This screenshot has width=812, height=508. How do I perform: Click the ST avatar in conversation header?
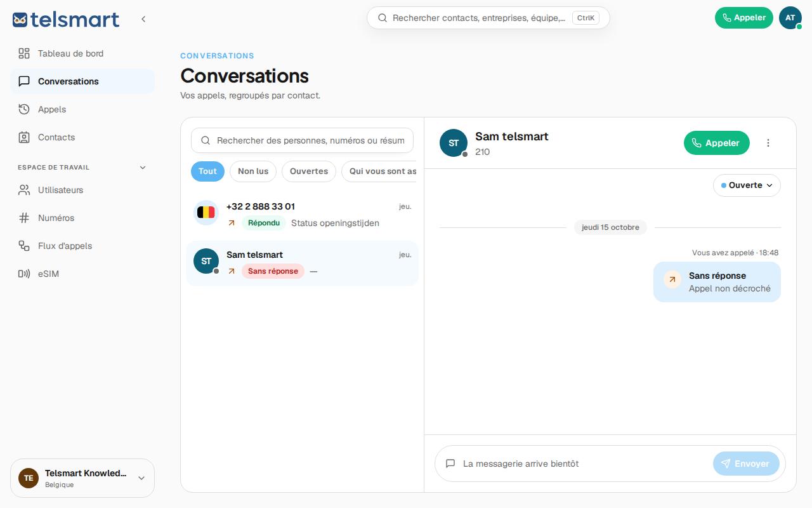coord(454,143)
